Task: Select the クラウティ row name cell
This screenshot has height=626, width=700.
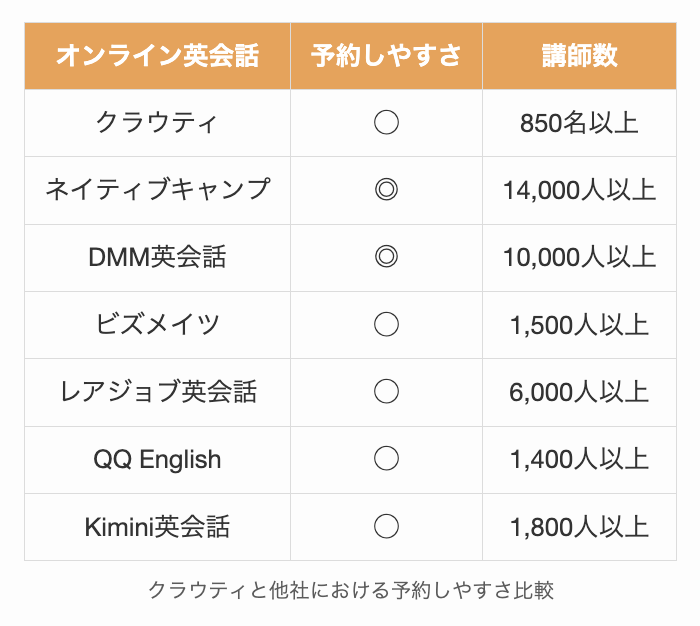Action: (157, 123)
